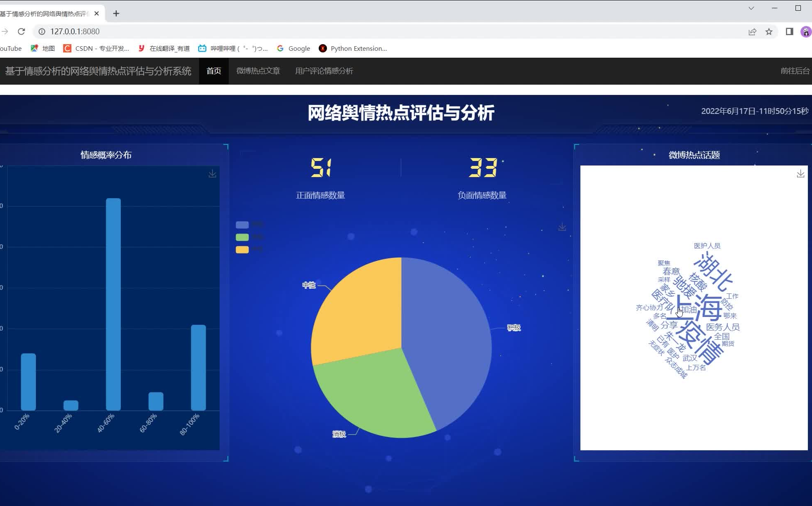Click the word 分享 in the word cloud
The image size is (812, 506).
669,325
